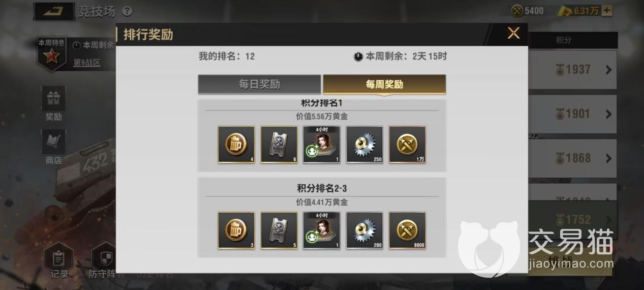Tap the 4小时 officer portrait in rank 2-3 rewards
644x290 pixels.
pos(322,230)
